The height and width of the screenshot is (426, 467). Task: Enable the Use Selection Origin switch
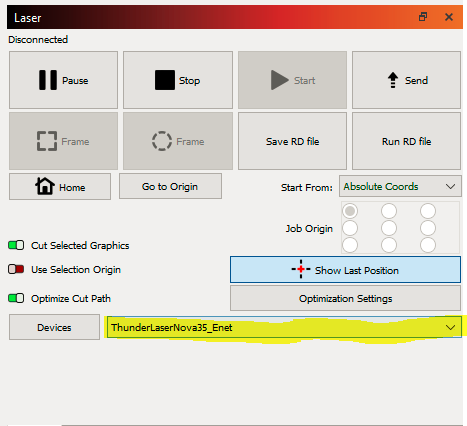tap(16, 269)
